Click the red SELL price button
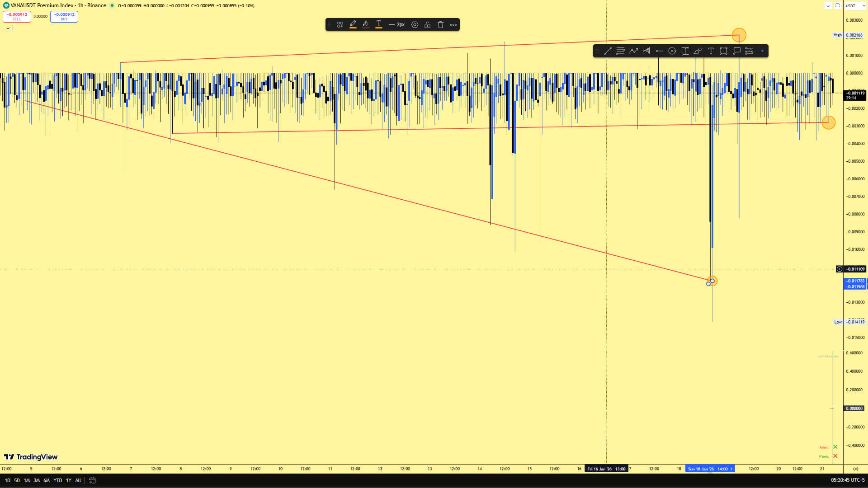Viewport: 868px width, 488px height. point(17,17)
